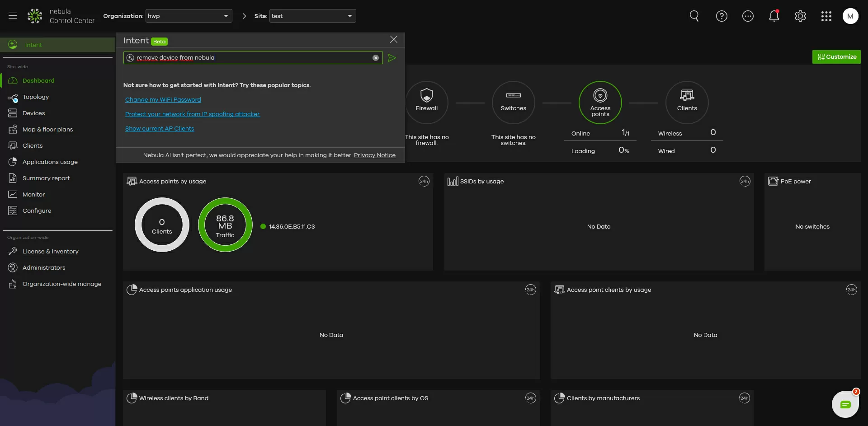Open the apps grid launcher icon
This screenshot has width=868, height=426.
[x=826, y=16]
